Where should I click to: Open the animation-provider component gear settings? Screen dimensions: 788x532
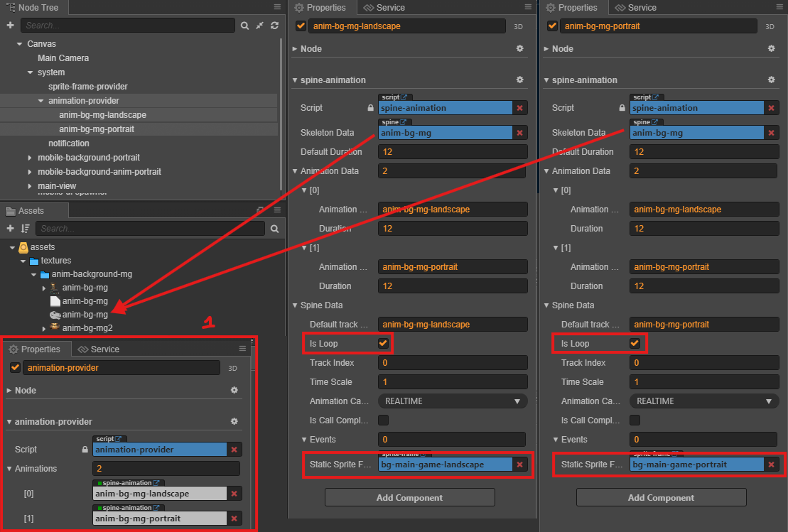pyautogui.click(x=234, y=421)
